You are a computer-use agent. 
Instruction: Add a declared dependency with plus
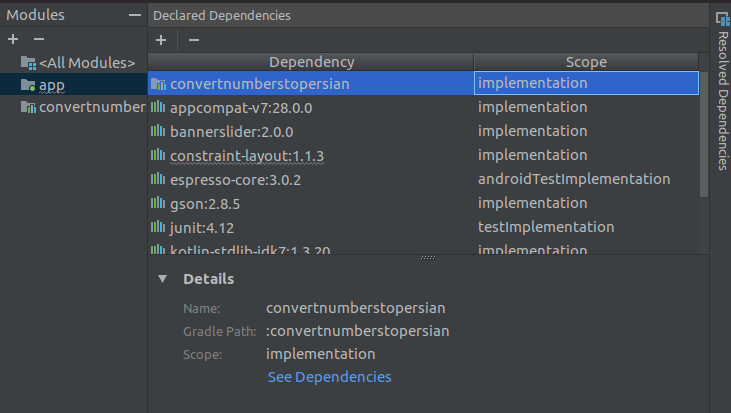click(161, 40)
